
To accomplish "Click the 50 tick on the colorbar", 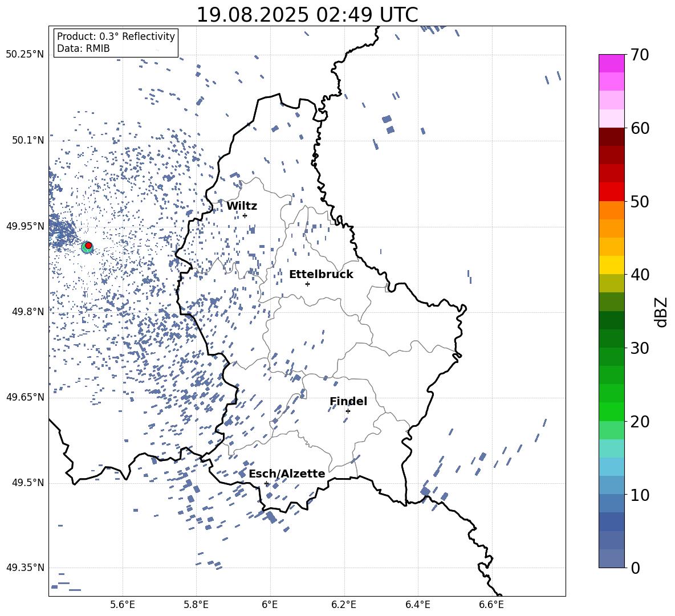I will pos(640,201).
